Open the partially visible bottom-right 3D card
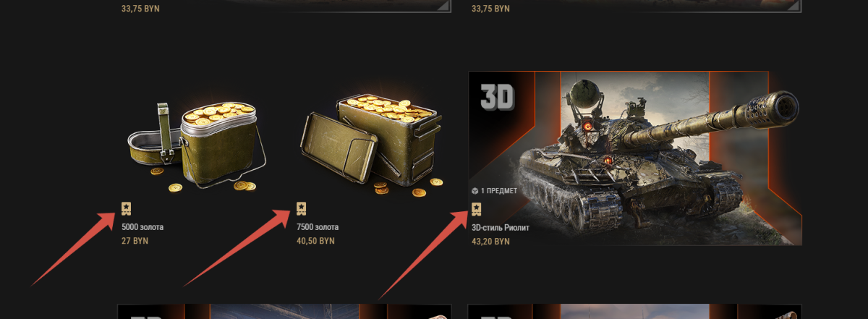 point(635,312)
